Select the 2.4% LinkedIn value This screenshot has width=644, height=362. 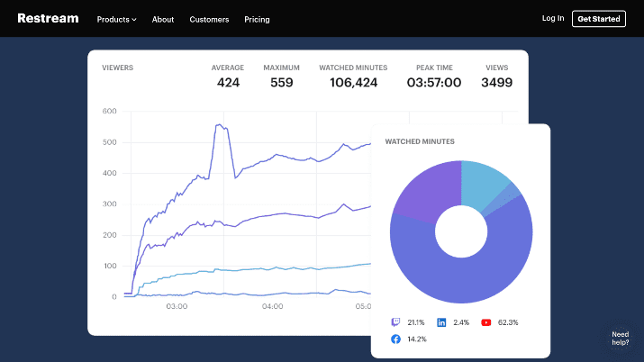click(461, 322)
